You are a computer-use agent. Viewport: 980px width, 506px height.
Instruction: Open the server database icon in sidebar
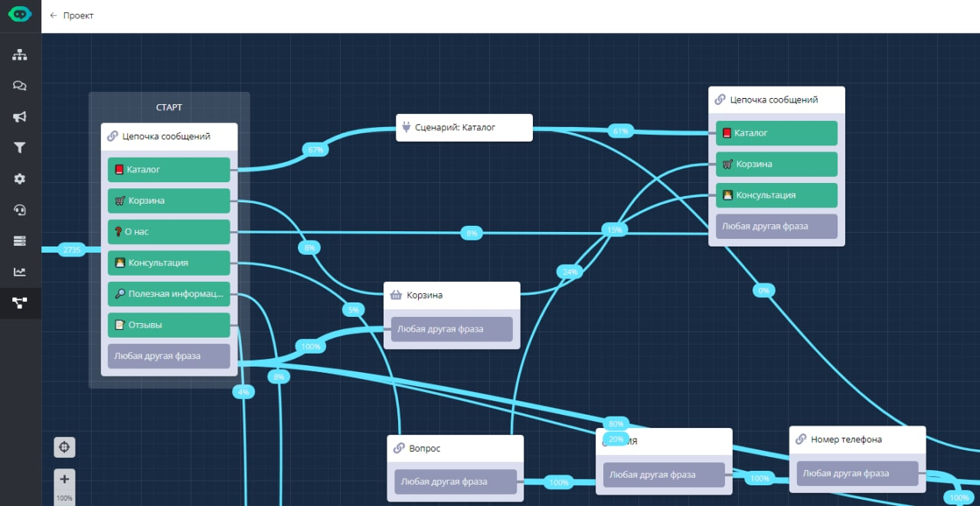pyautogui.click(x=20, y=241)
